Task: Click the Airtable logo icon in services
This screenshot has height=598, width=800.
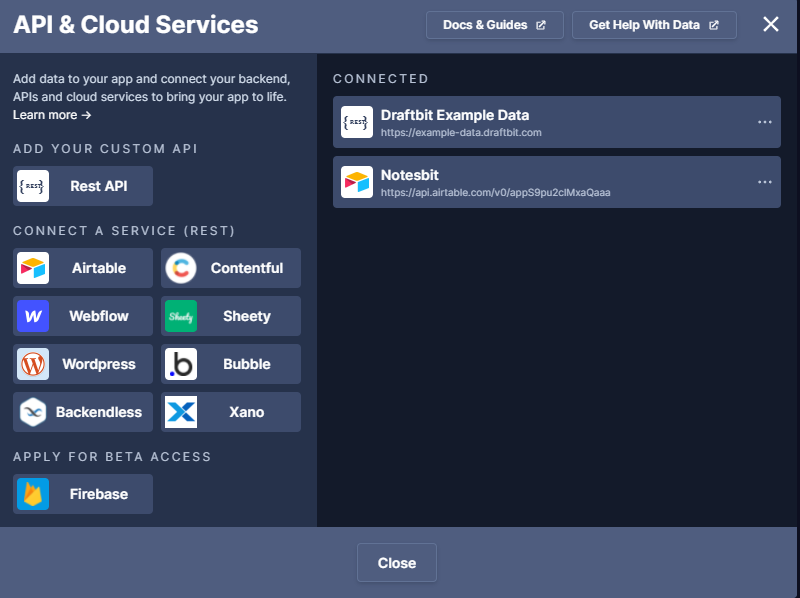Action: (x=33, y=268)
